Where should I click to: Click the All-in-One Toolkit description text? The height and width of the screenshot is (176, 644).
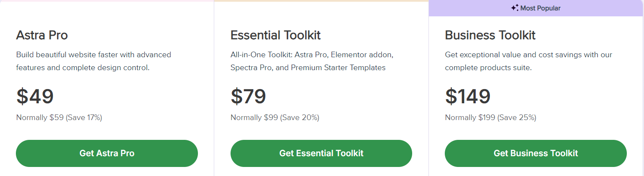tap(312, 61)
